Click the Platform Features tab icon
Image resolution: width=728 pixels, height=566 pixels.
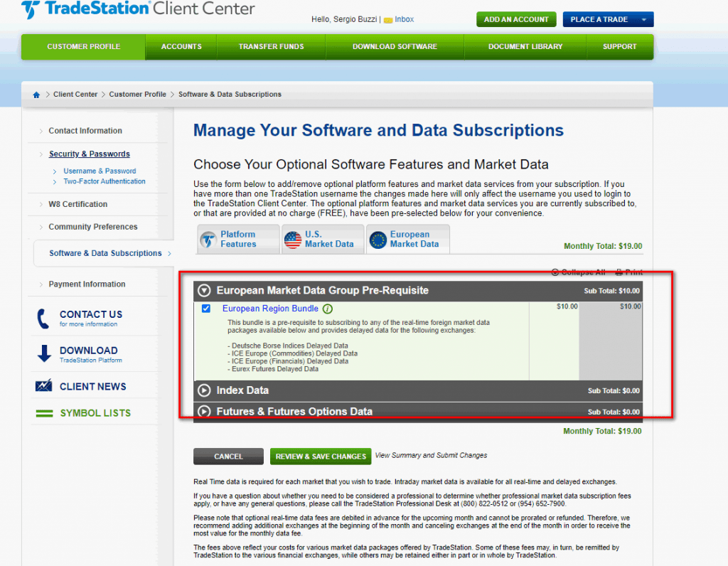[x=208, y=240]
